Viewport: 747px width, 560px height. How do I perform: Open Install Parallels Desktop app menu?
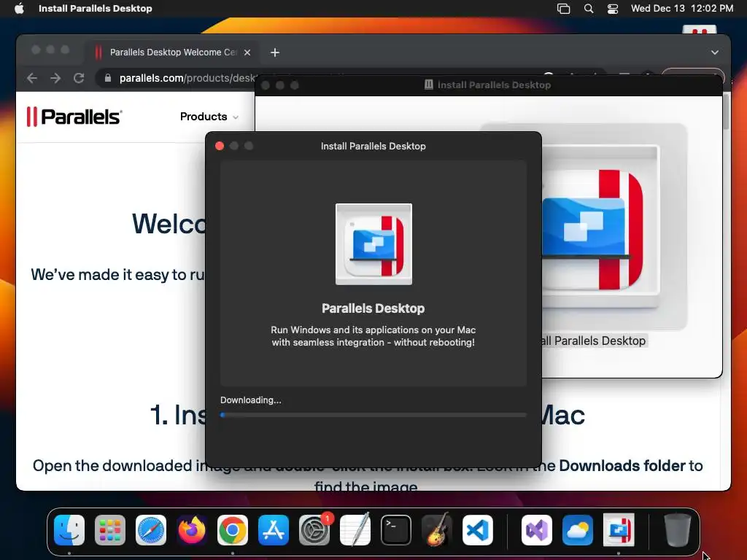[96, 9]
